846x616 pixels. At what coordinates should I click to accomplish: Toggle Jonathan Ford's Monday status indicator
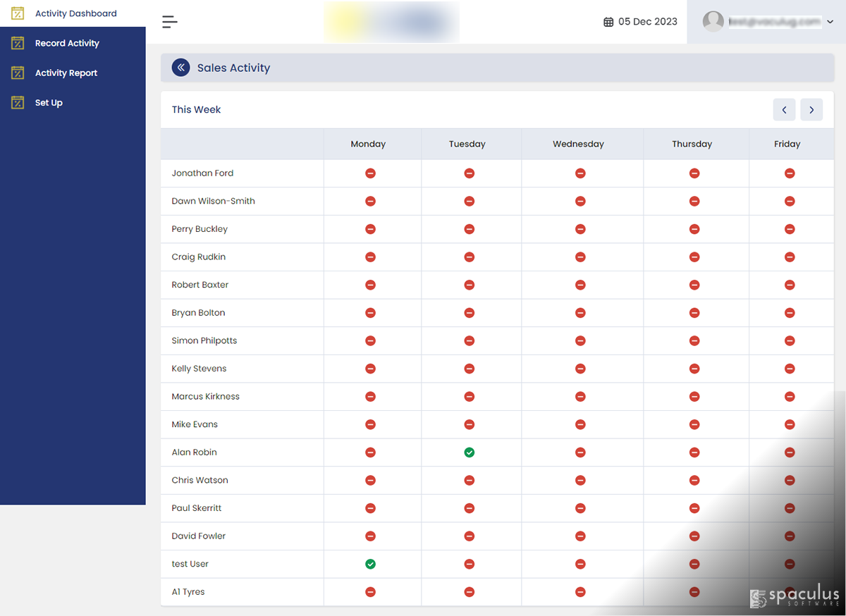(x=370, y=173)
